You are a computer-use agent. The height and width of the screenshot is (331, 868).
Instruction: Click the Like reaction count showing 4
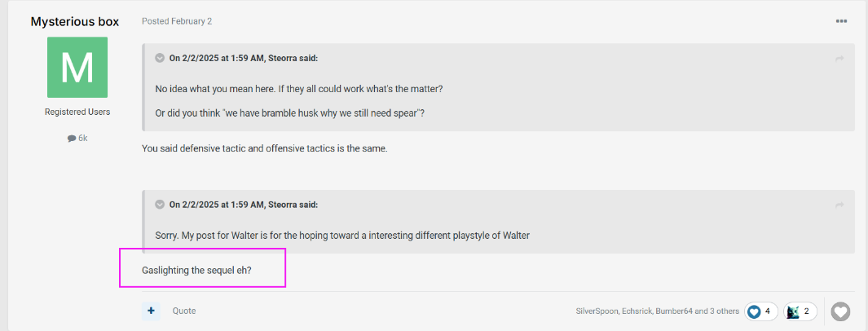pos(760,311)
